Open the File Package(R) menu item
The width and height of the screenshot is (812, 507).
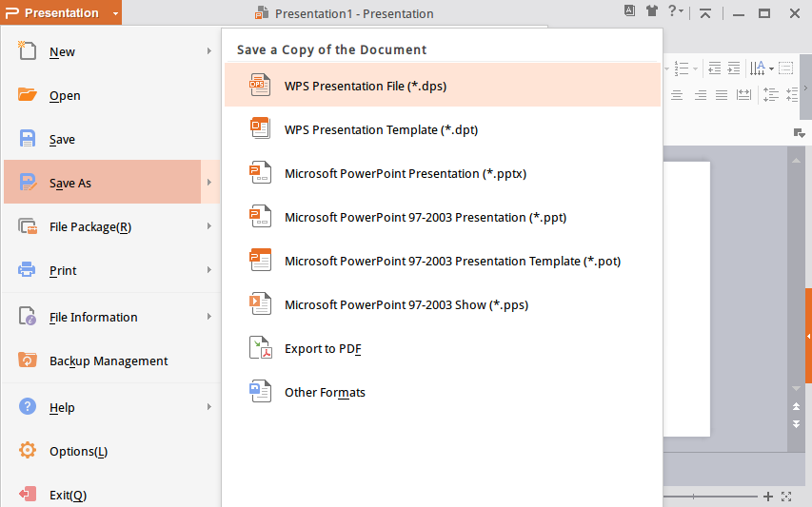coord(111,226)
